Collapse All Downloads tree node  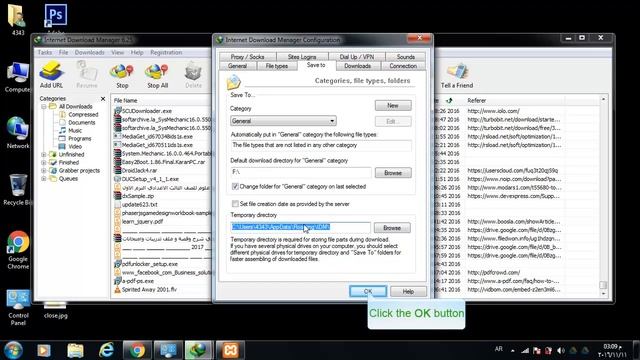[x=44, y=107]
